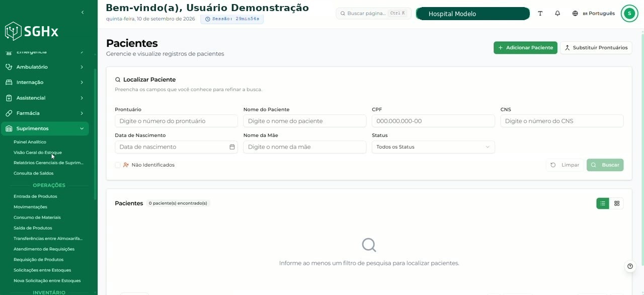Click the session clock icon
The width and height of the screenshot is (644, 295).
pos(207,19)
